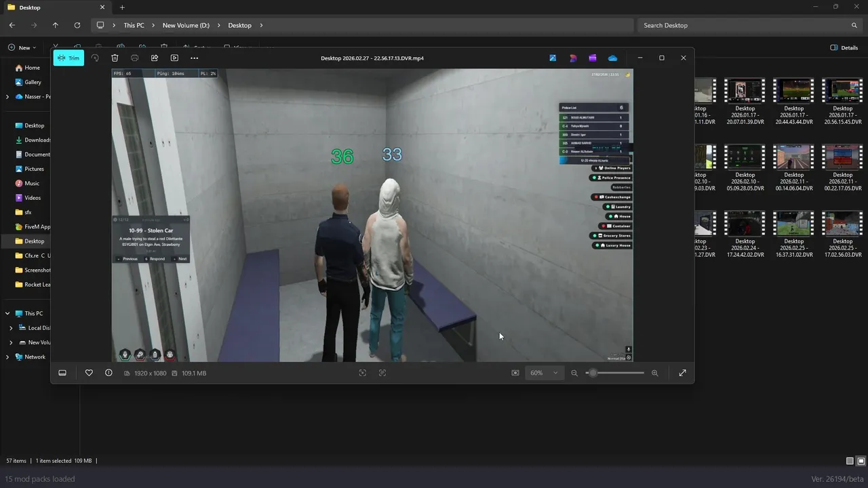This screenshot has width=868, height=488.
Task: Open Pictures in the sidebar
Action: (34, 169)
